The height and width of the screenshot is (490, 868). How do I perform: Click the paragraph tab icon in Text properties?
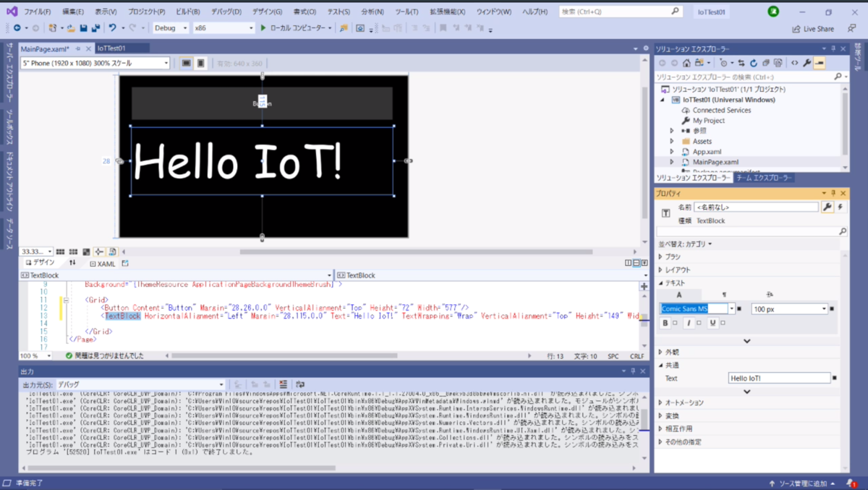click(x=724, y=294)
